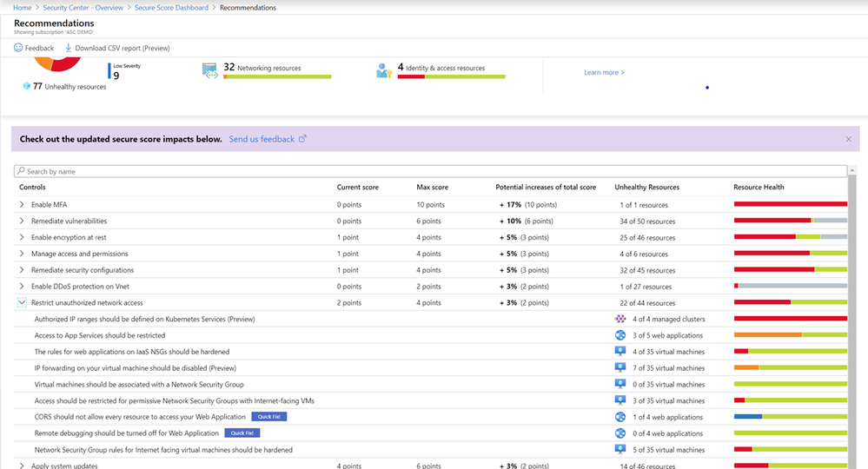The height and width of the screenshot is (469, 868).
Task: Click Enable DDoS protection resource health bar
Action: click(x=791, y=286)
